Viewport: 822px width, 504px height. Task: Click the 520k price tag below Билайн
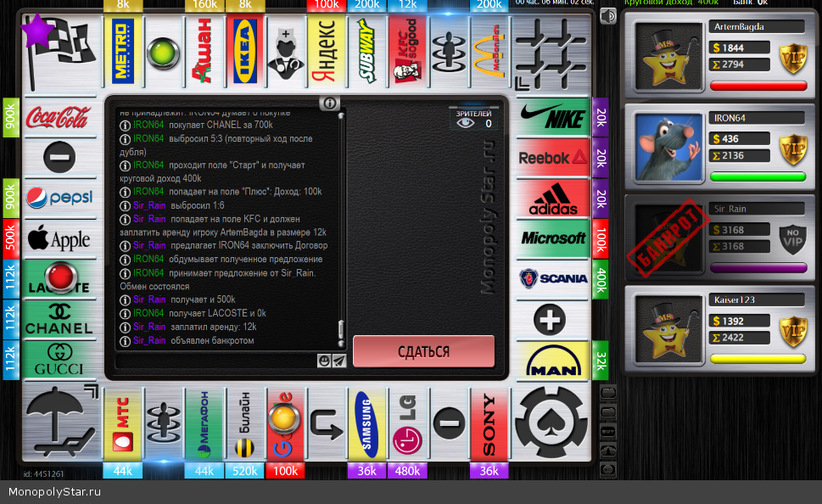pos(245,471)
